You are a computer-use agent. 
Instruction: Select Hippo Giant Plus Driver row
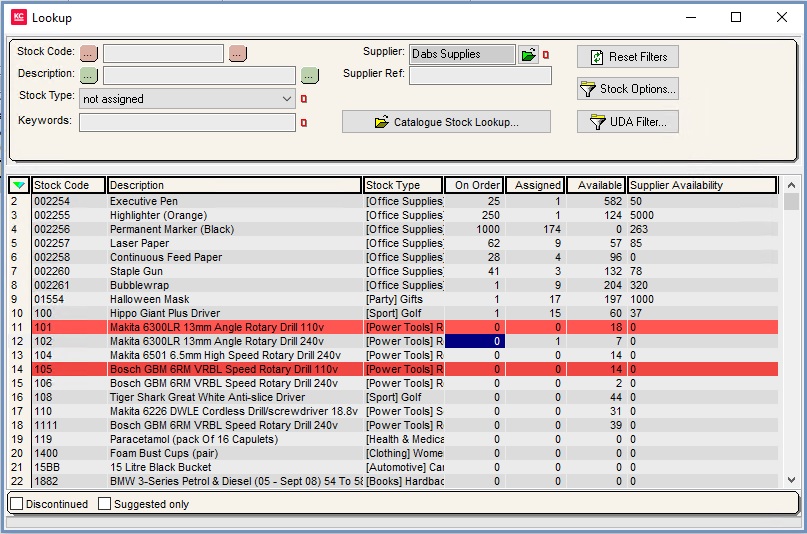[x=393, y=313]
